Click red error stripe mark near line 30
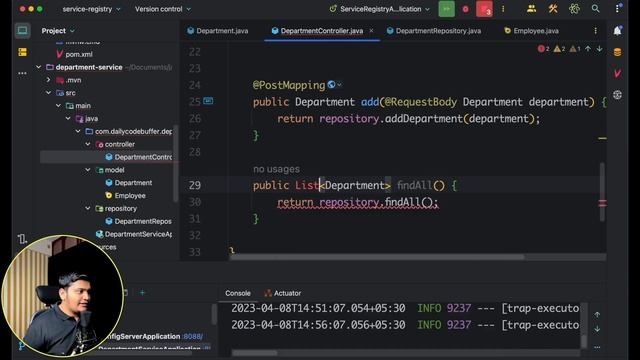 tap(602, 203)
